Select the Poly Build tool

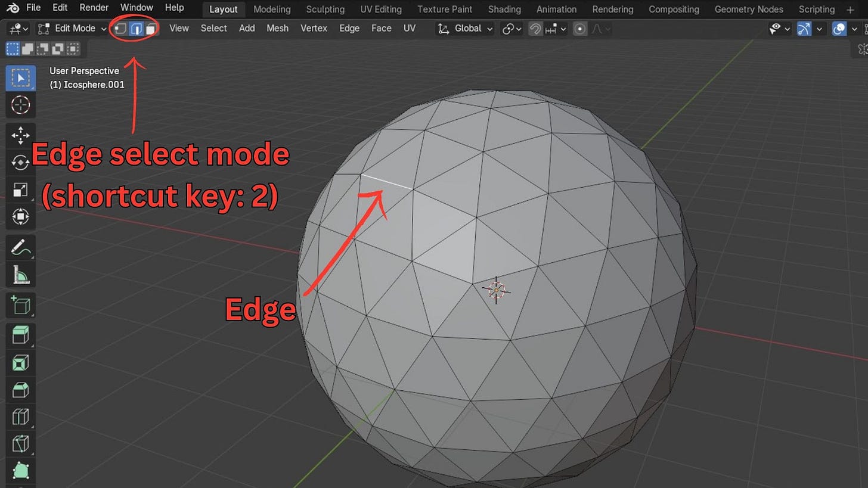click(21, 470)
